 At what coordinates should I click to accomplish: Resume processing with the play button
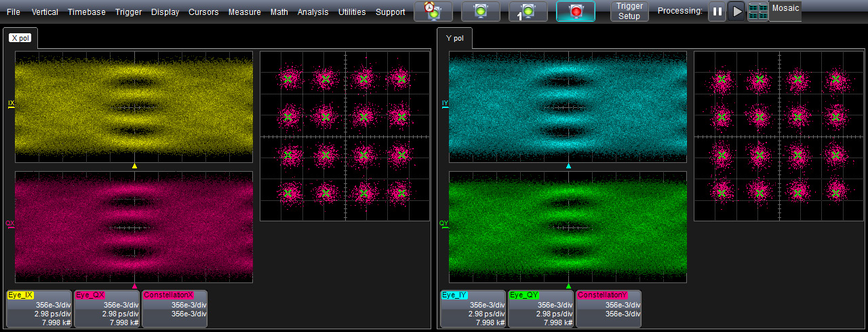[736, 12]
